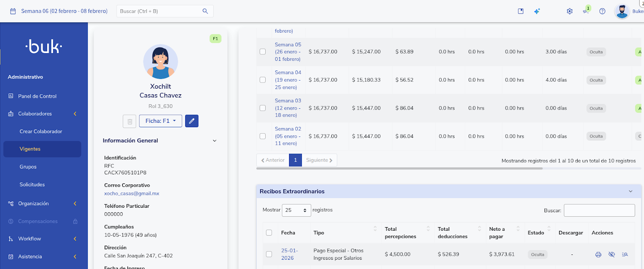The height and width of the screenshot is (269, 644).
Task: Click the trash delete icon beside Ficha
Action: (130, 121)
